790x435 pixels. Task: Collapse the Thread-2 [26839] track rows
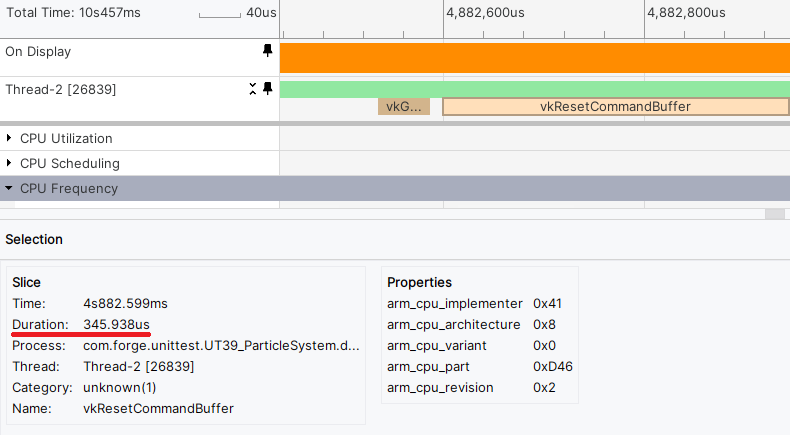tap(252, 89)
